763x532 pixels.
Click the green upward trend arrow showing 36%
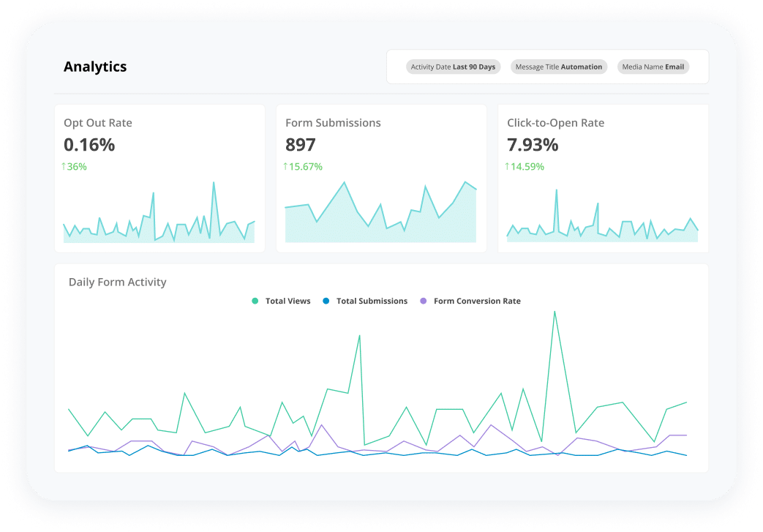pyautogui.click(x=65, y=166)
